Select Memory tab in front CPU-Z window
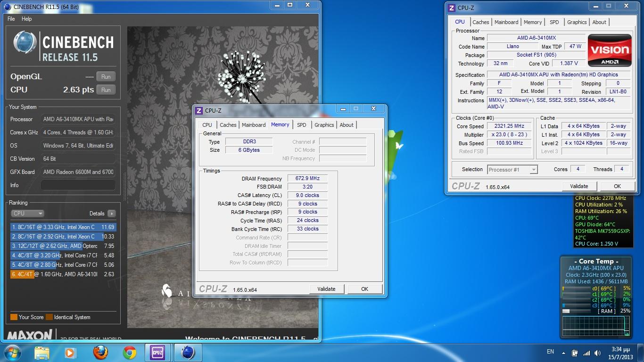The image size is (644, 362). pos(280,124)
